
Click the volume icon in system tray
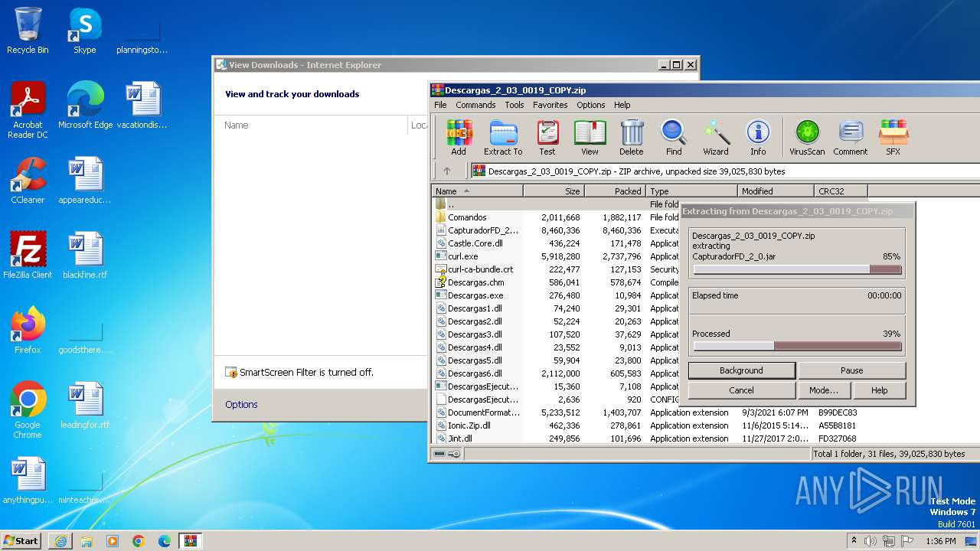point(871,541)
